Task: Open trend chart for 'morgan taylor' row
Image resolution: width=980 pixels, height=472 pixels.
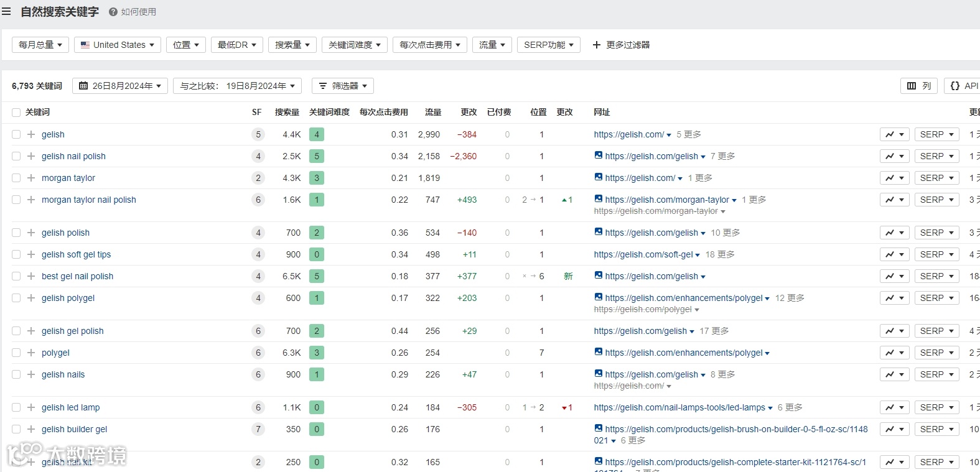Action: click(x=895, y=178)
